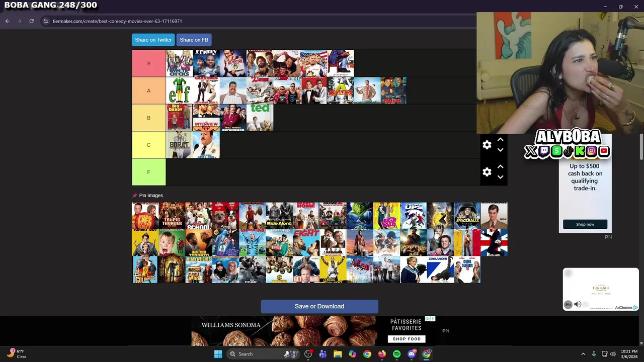Screen dimensions: 644x362
Task: Select the Lego Movie poster
Action: pos(360,270)
